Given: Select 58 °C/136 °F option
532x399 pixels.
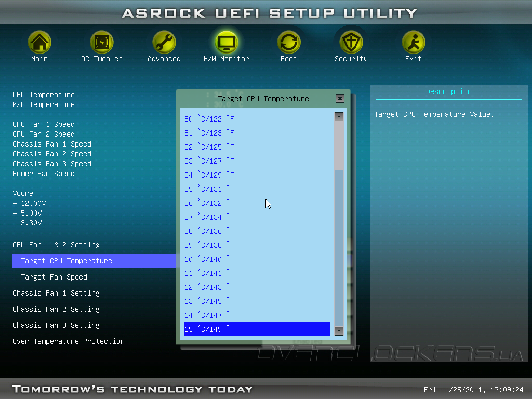Looking at the screenshot, I should coord(257,231).
